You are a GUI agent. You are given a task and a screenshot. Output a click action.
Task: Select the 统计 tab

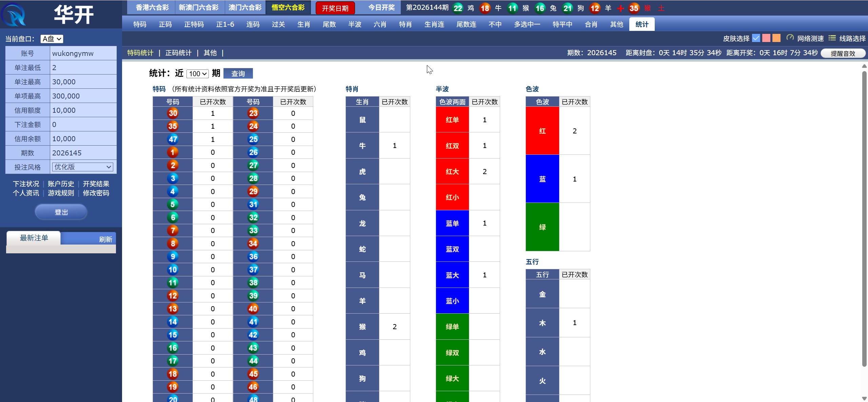(x=642, y=24)
